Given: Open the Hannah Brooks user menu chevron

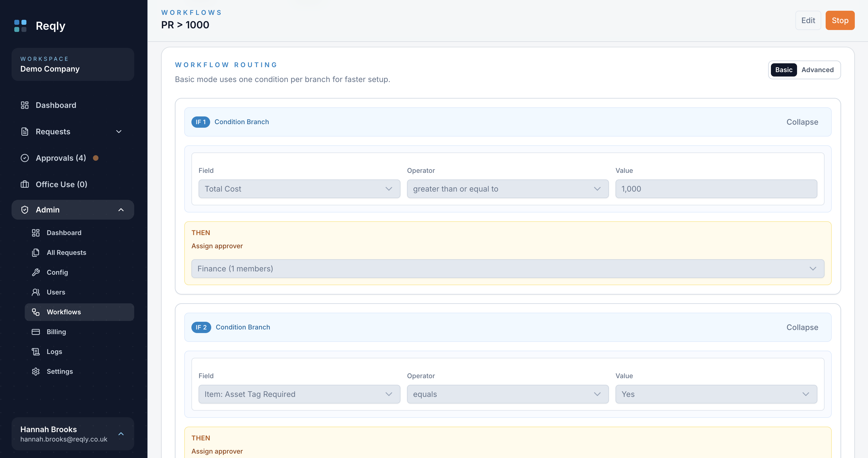Looking at the screenshot, I should 121,434.
